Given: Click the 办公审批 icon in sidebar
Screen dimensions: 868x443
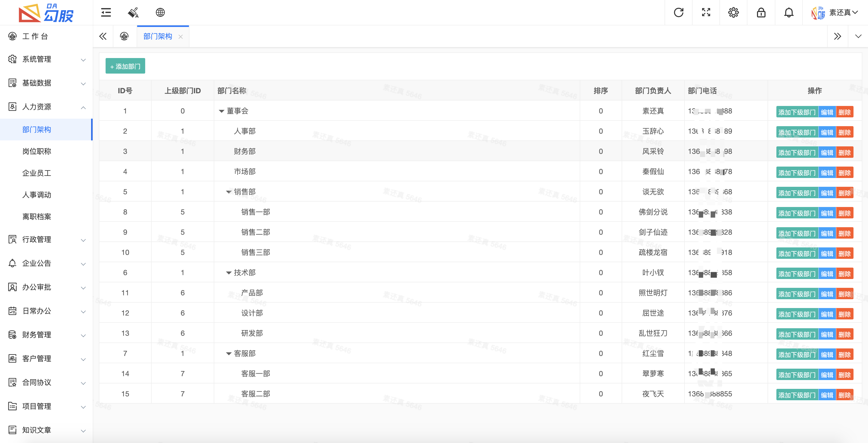Looking at the screenshot, I should click(12, 287).
